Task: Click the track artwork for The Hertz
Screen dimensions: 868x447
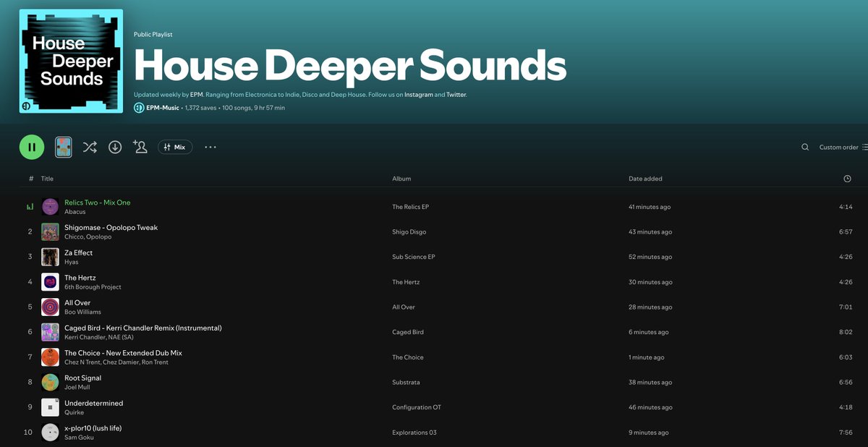Action: click(x=50, y=282)
